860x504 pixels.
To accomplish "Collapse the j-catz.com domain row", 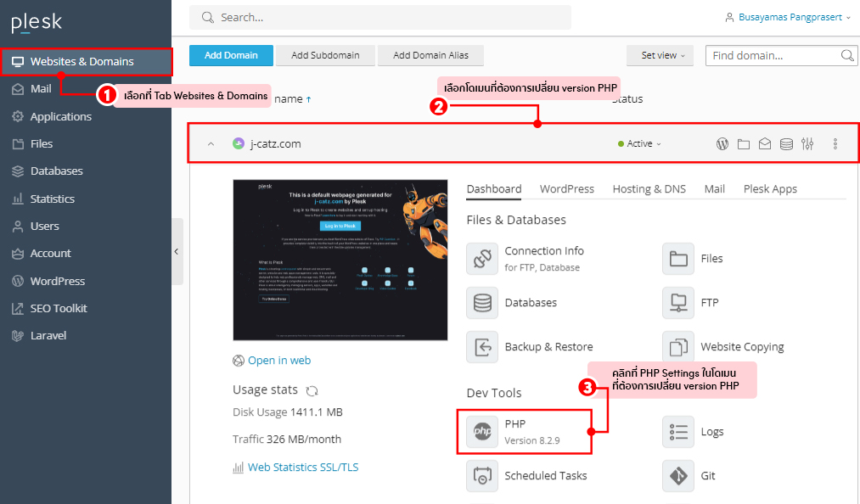I will coord(211,143).
